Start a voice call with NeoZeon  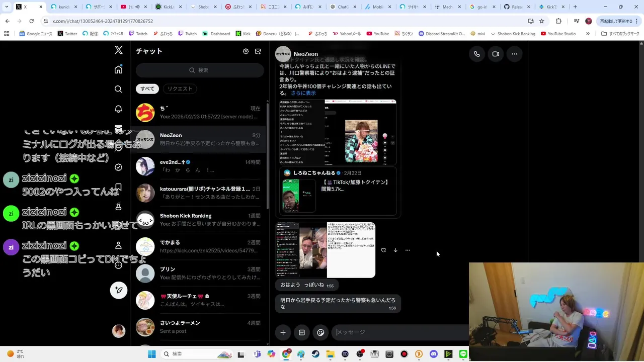click(x=477, y=54)
